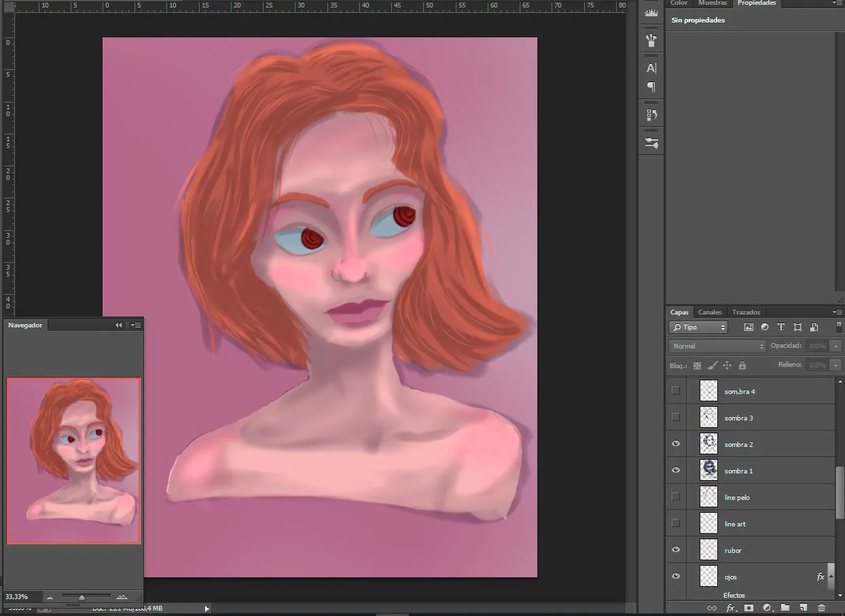The width and height of the screenshot is (845, 616).
Task: Open the Opacidad slider dropdown arrow
Action: click(x=835, y=346)
